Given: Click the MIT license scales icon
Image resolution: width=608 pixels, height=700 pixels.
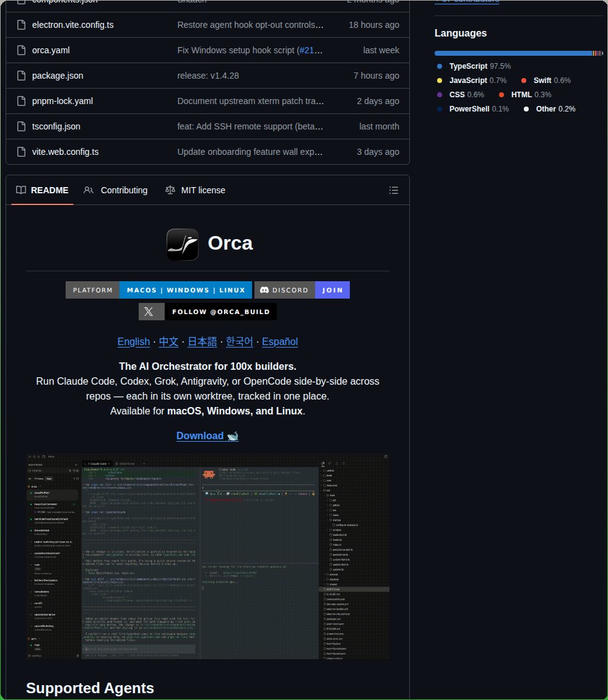Looking at the screenshot, I should (170, 190).
